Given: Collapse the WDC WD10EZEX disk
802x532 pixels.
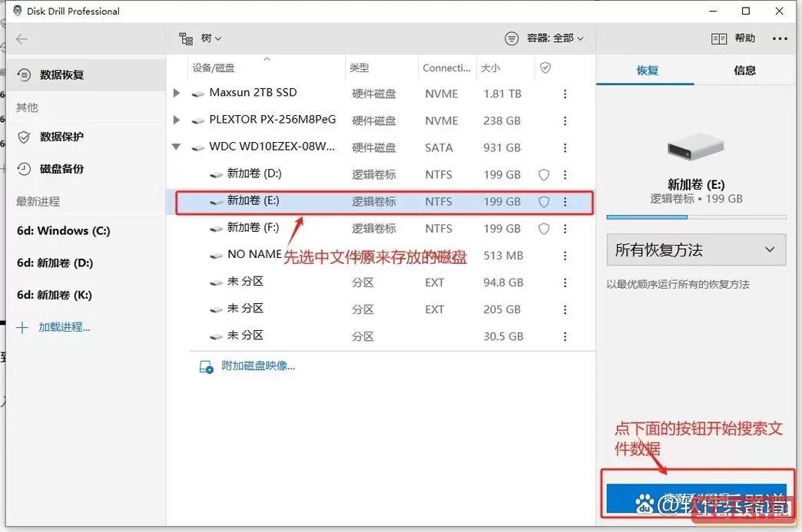Looking at the screenshot, I should coord(177,147).
